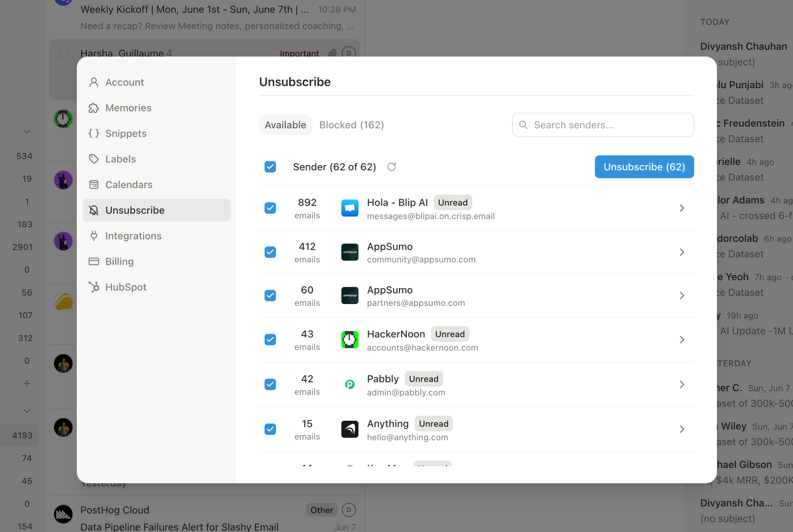Click the Unsubscribe bell-off icon
Image resolution: width=793 pixels, height=532 pixels.
tap(94, 210)
